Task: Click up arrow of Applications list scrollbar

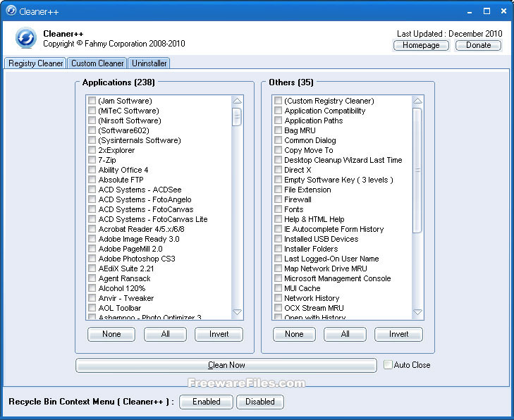Action: pos(237,101)
